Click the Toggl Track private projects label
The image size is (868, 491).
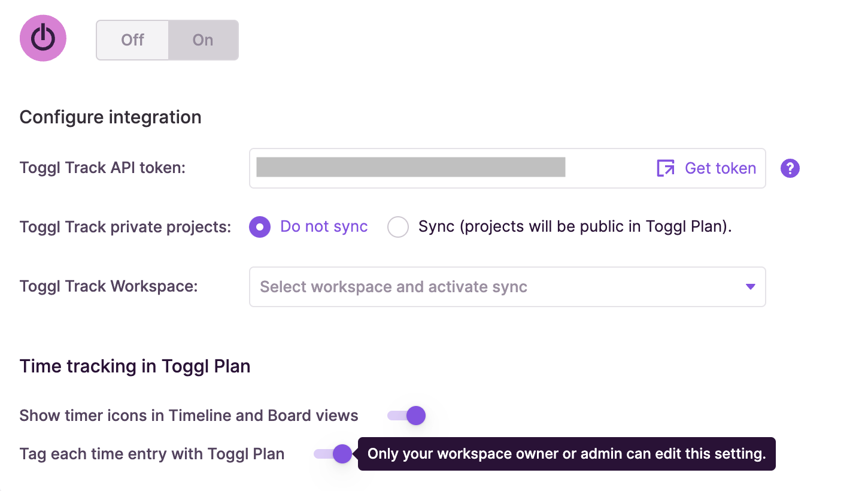tap(126, 228)
